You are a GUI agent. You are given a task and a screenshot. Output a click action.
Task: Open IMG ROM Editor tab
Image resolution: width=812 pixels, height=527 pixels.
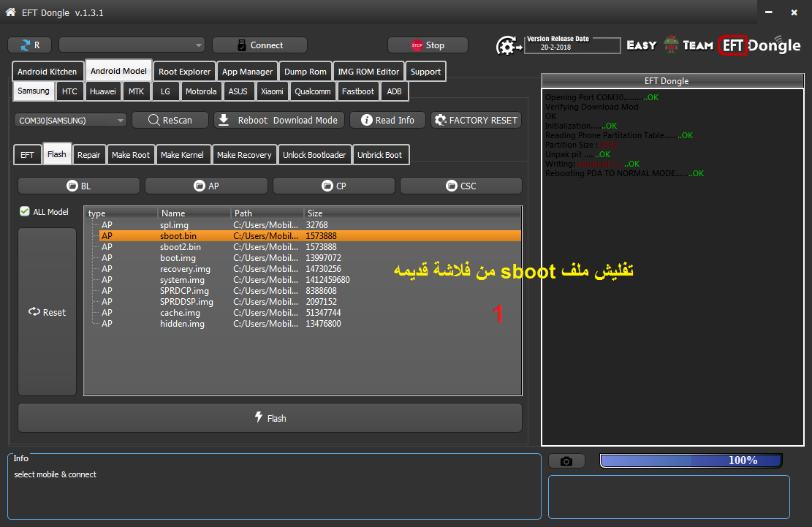(368, 72)
